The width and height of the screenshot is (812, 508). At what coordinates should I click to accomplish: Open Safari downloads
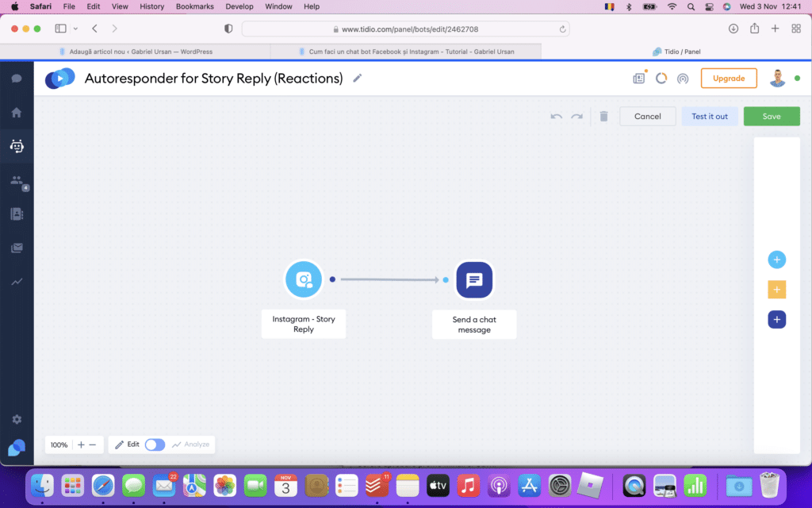point(733,29)
